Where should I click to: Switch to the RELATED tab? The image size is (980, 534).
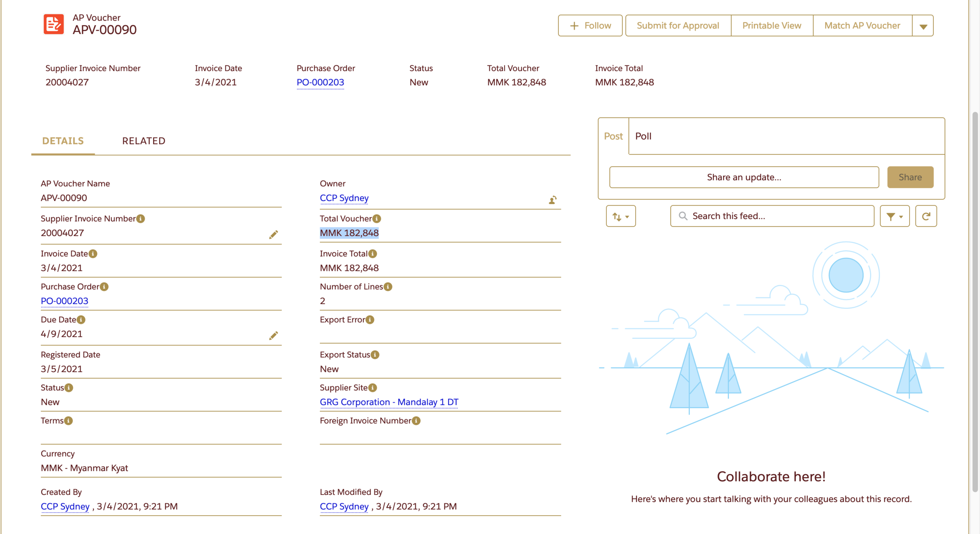pyautogui.click(x=144, y=141)
